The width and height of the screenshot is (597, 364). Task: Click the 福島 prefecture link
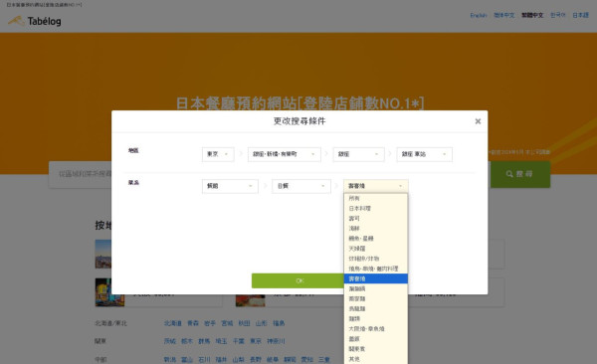tap(279, 323)
